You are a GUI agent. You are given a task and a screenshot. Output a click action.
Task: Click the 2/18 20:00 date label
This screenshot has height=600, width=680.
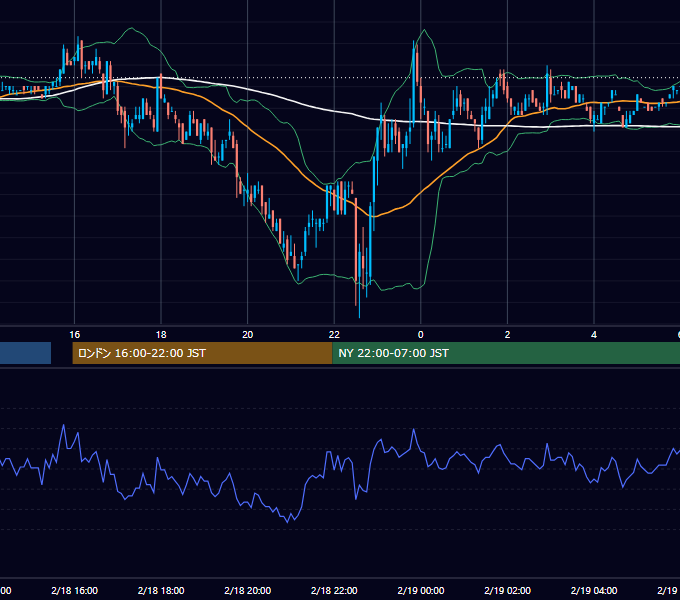248,590
